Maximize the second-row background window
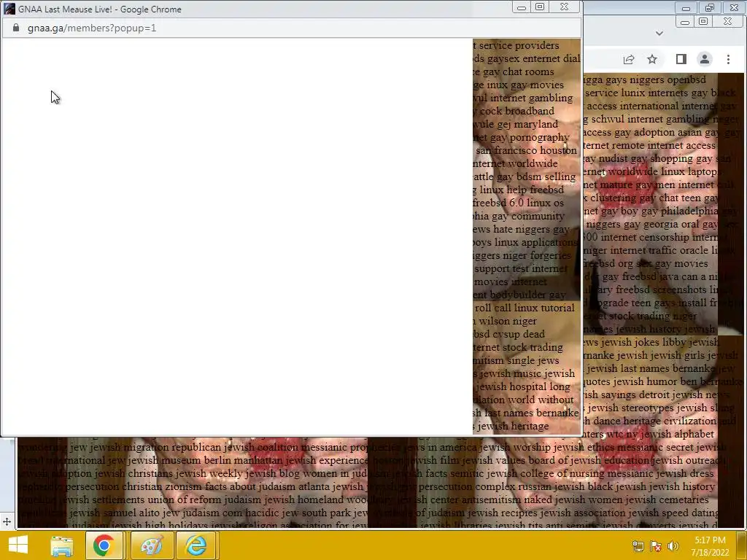Screen dimensions: 747x560 click(x=703, y=21)
